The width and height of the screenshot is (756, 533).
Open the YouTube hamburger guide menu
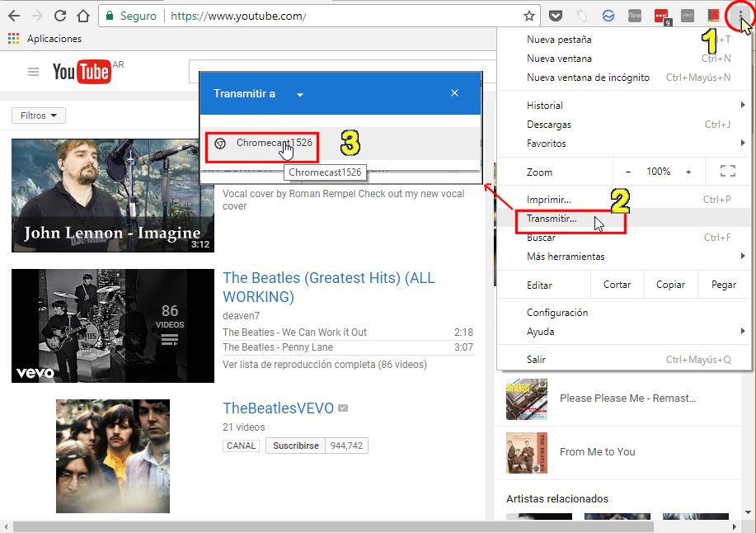pyautogui.click(x=33, y=73)
